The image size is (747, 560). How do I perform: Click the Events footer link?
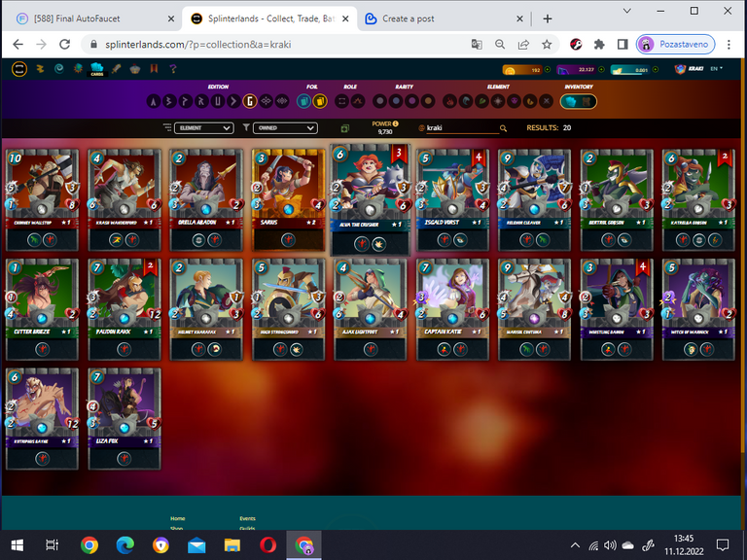(247, 518)
